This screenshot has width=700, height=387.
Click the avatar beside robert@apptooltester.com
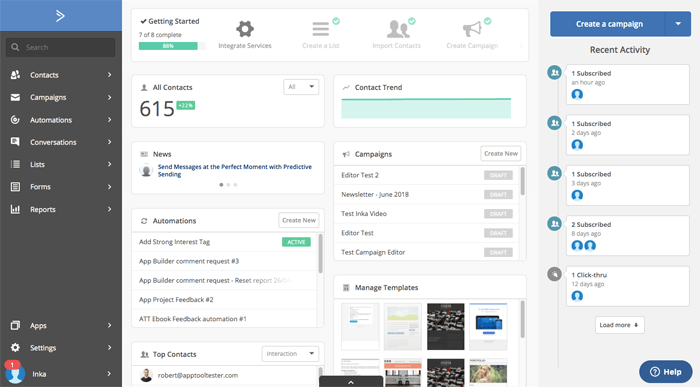pos(146,375)
